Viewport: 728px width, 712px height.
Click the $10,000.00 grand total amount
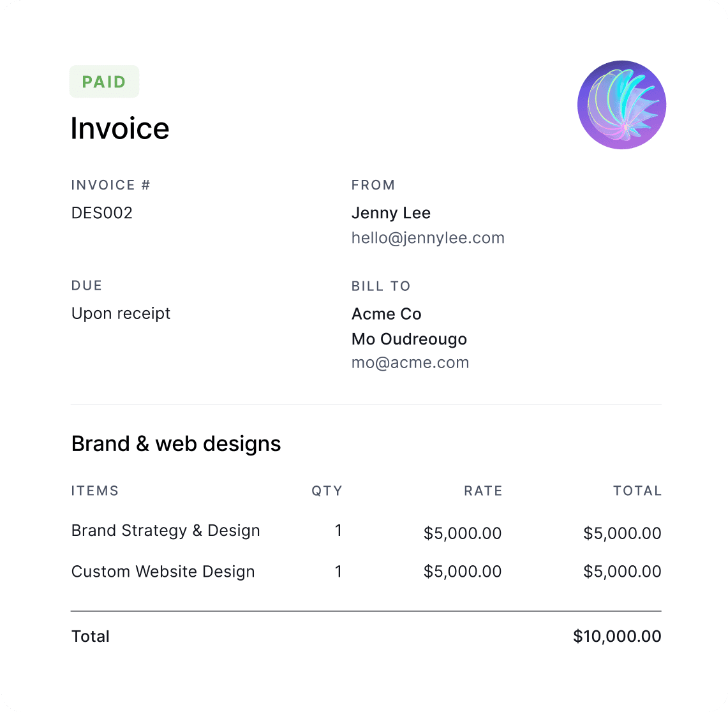coord(617,636)
